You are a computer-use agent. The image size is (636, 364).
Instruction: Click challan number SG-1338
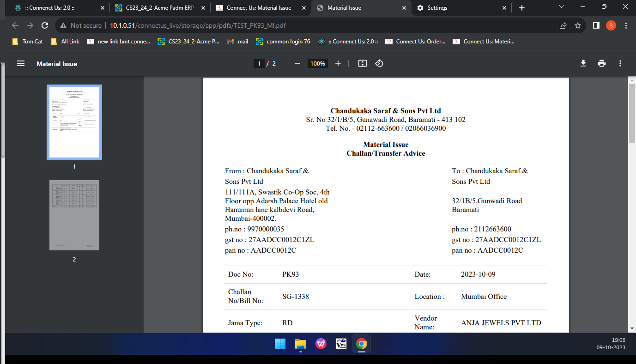[296, 297]
